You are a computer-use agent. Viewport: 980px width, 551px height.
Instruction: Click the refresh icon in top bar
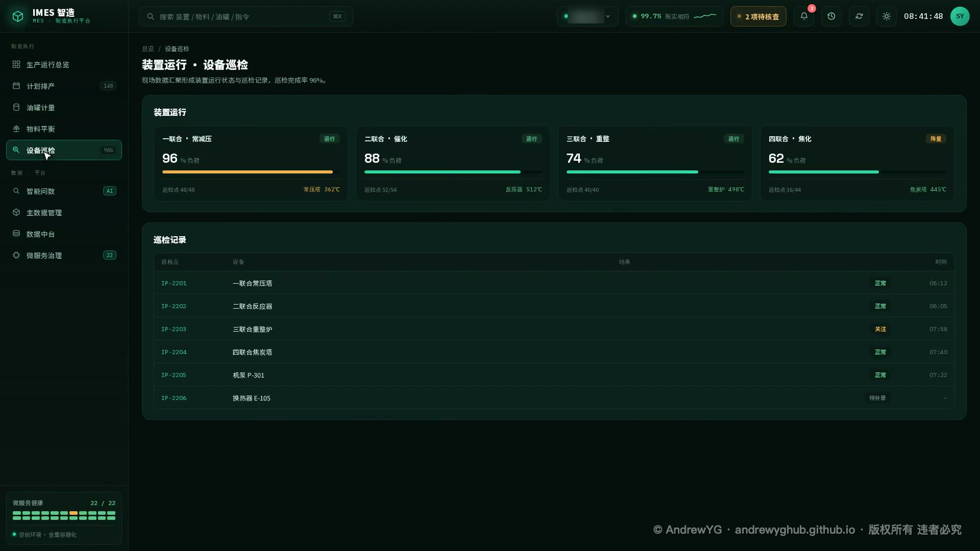click(859, 16)
